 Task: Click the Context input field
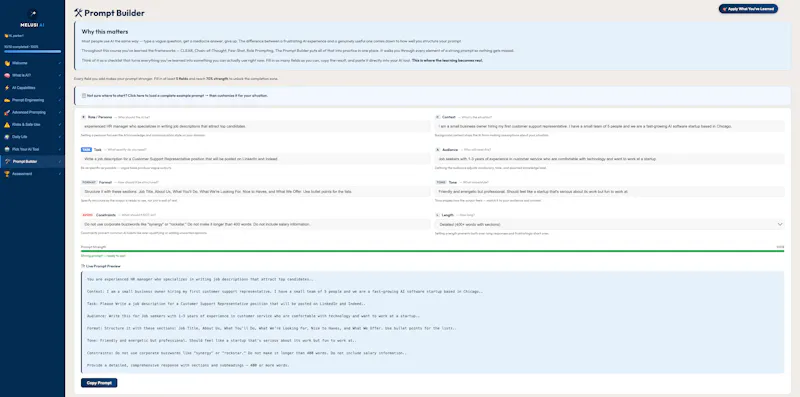pos(609,126)
